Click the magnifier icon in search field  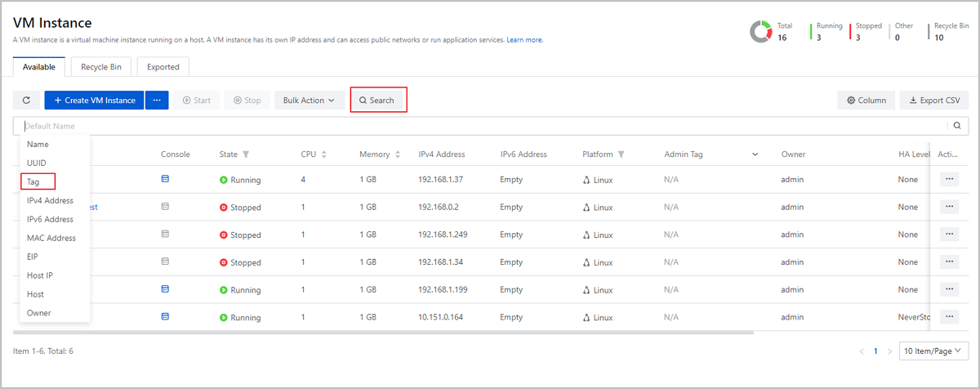click(957, 126)
